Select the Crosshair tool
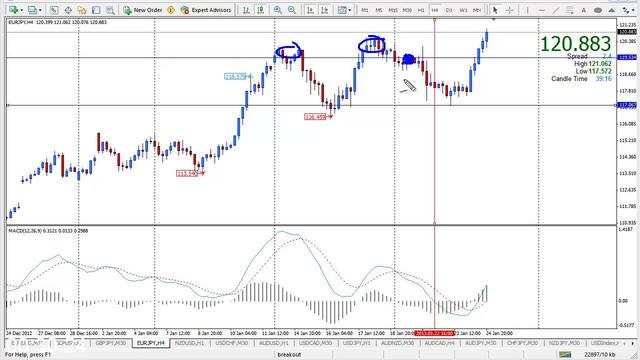 pyautogui.click(x=509, y=10)
